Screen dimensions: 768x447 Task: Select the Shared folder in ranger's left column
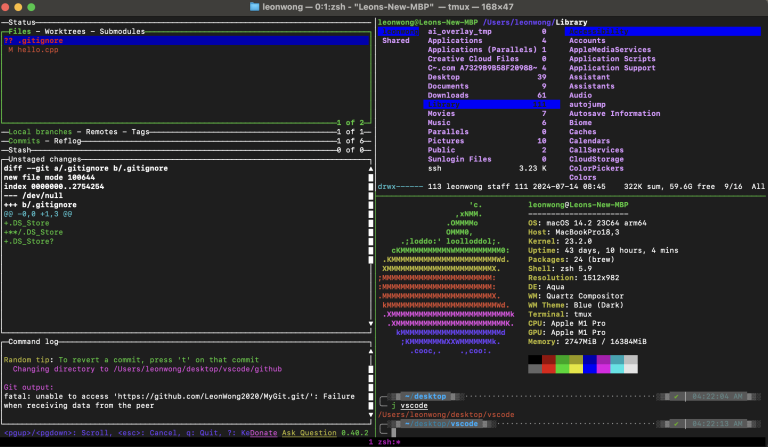396,40
